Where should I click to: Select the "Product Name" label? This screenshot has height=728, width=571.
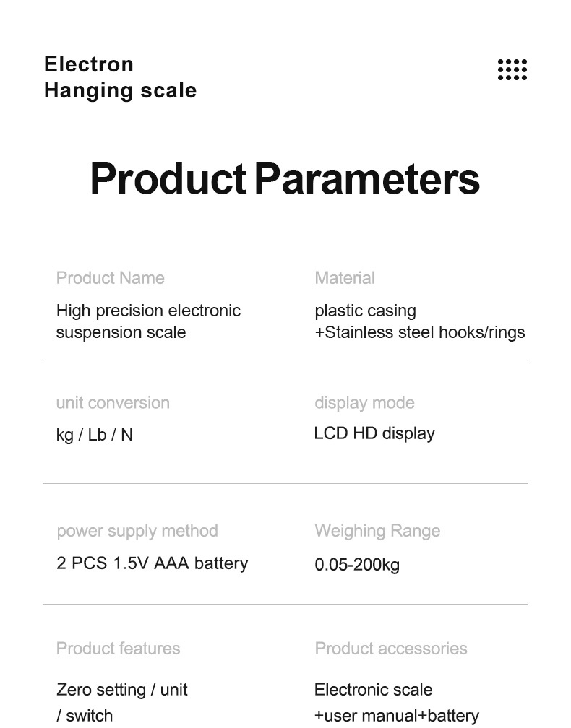coord(111,278)
